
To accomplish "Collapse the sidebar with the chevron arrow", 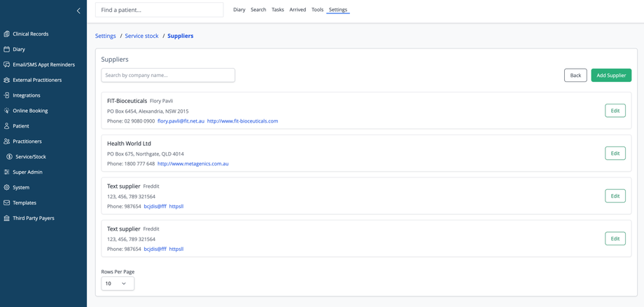I will pos(78,11).
